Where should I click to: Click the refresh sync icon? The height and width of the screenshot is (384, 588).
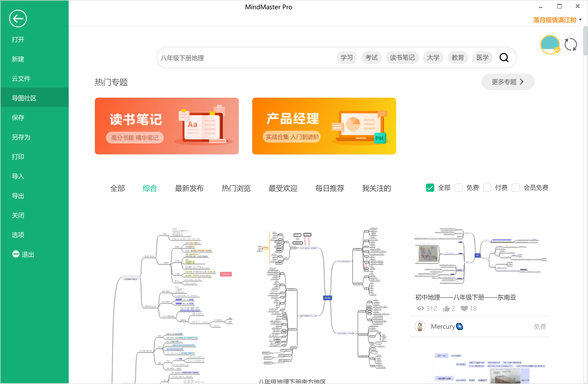coord(571,45)
